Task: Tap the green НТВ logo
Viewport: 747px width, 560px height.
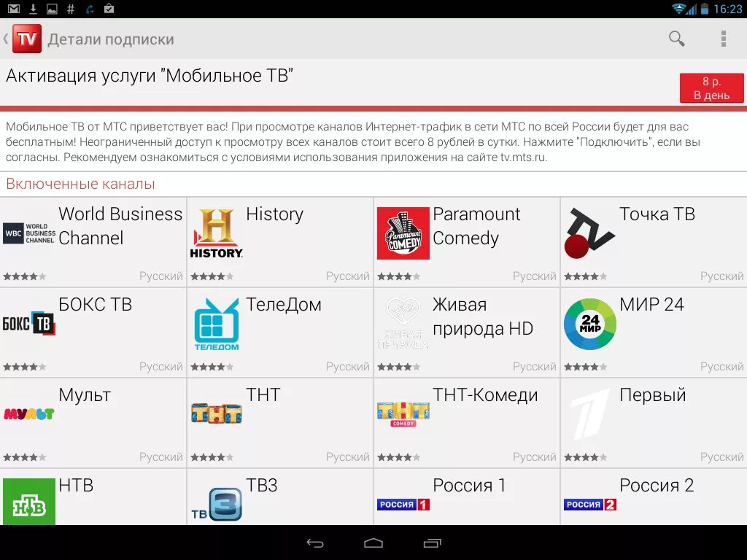Action: tap(29, 502)
